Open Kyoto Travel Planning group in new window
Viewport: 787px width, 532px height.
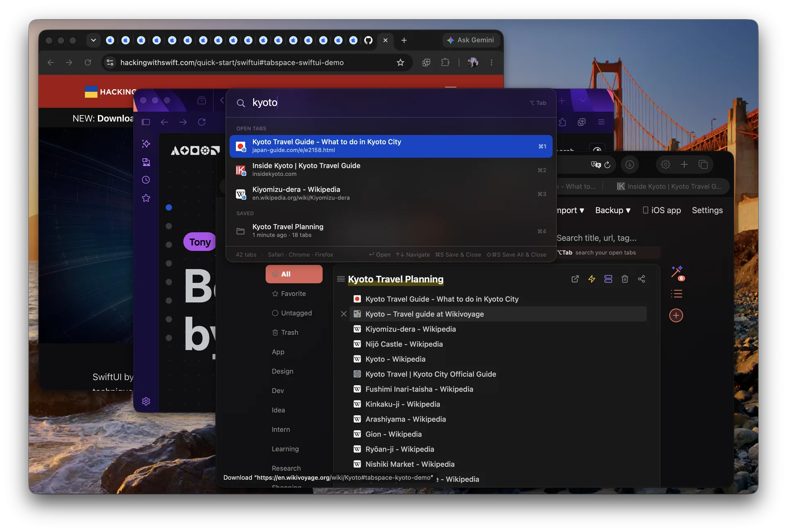575,279
